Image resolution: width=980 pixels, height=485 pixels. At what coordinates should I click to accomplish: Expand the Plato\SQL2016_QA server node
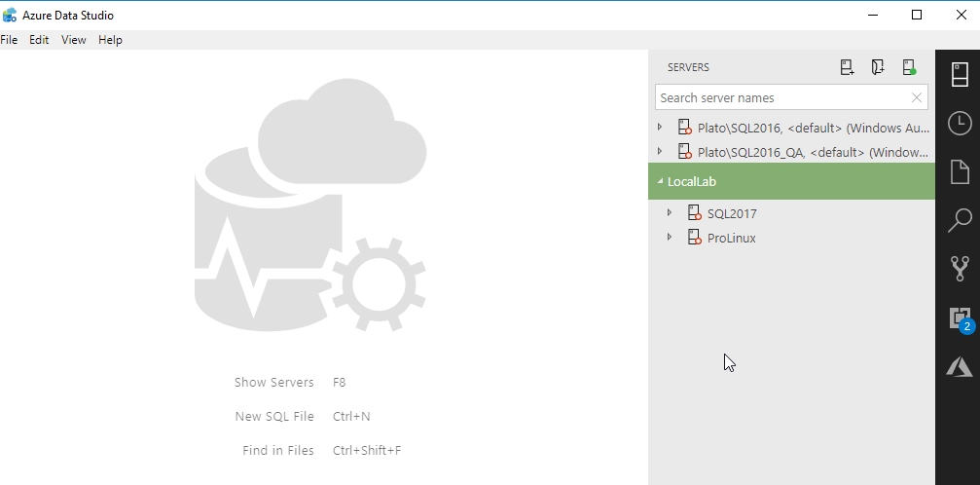click(660, 151)
